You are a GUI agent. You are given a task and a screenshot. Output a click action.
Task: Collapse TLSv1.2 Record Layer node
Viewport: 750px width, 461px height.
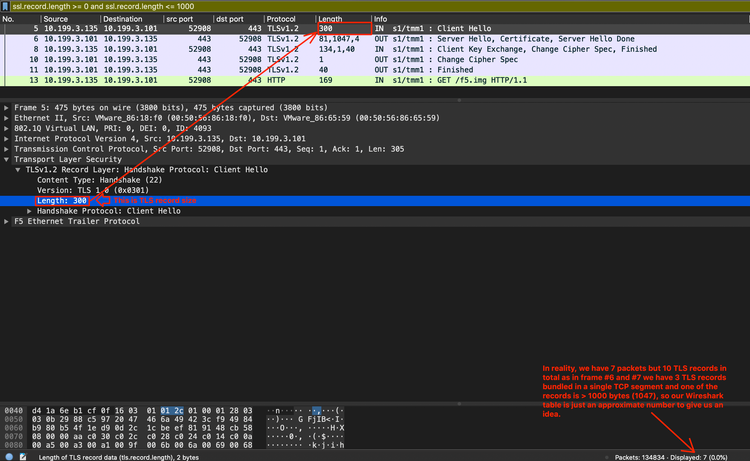coord(17,170)
